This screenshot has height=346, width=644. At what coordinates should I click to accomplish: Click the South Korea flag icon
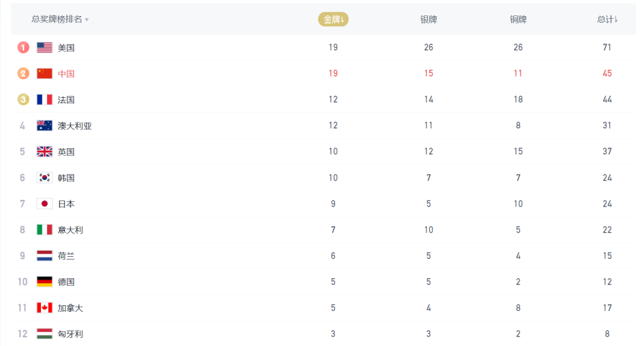click(x=44, y=178)
